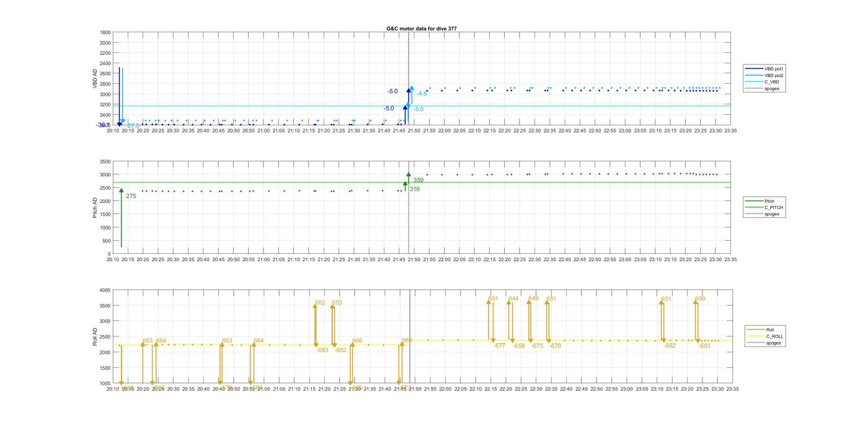Click the "3500" y-tick of the pitch plot
Screen dimensions: 868x430
[x=105, y=161]
